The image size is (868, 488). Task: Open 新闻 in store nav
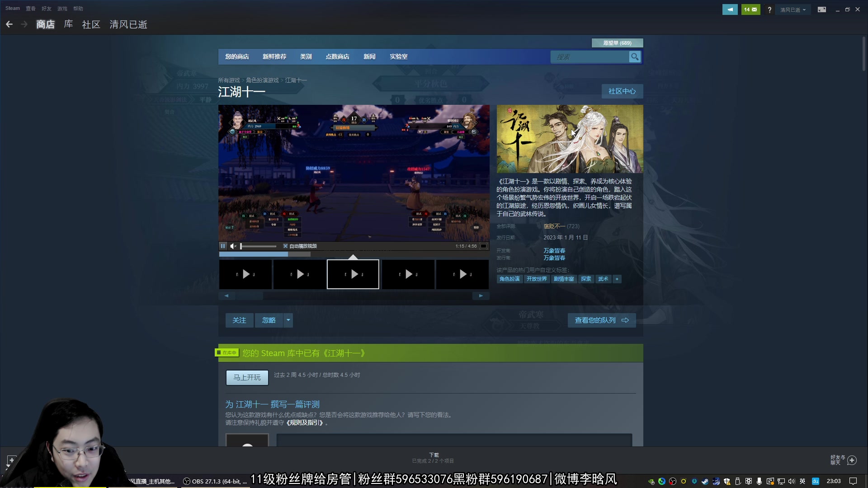[x=369, y=57]
